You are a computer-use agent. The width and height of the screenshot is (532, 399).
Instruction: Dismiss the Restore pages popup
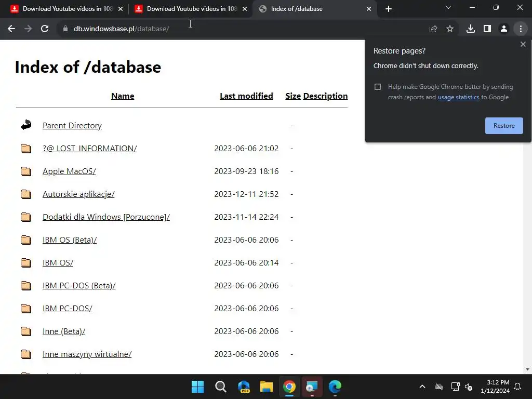[523, 44]
